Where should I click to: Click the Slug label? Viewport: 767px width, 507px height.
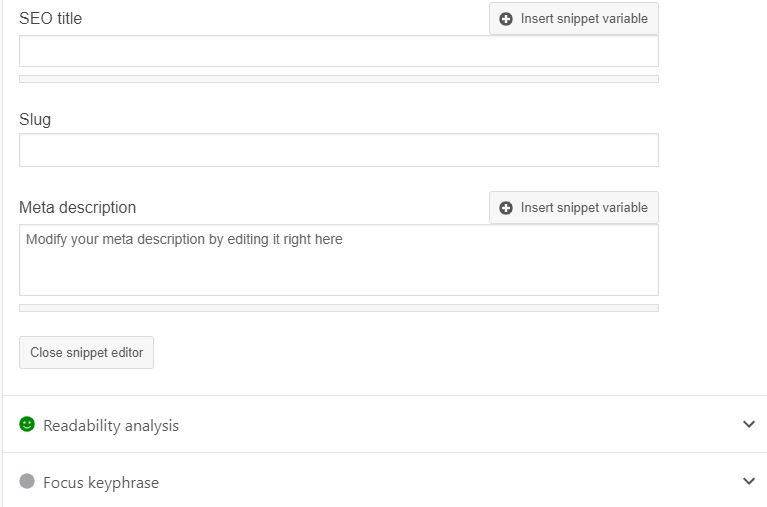35,120
